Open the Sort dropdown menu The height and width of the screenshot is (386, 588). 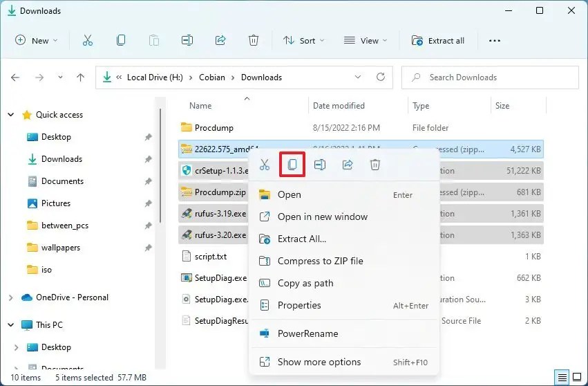click(x=303, y=41)
